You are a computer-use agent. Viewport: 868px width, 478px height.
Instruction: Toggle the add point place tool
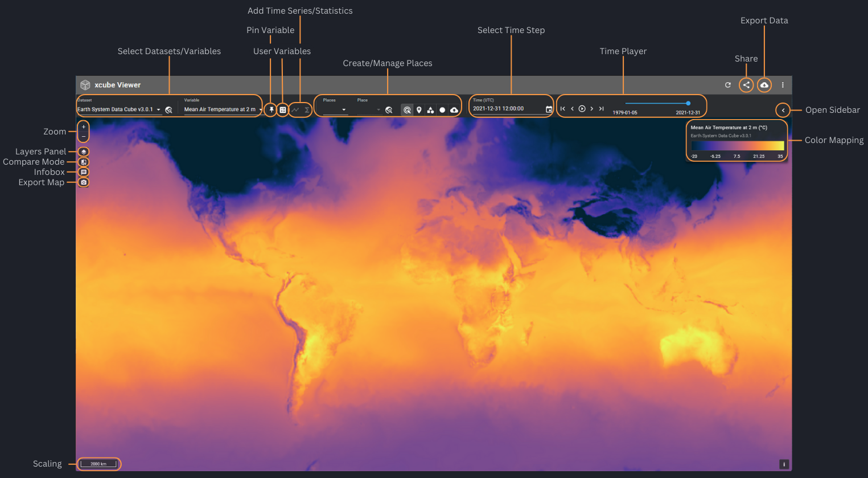point(419,110)
